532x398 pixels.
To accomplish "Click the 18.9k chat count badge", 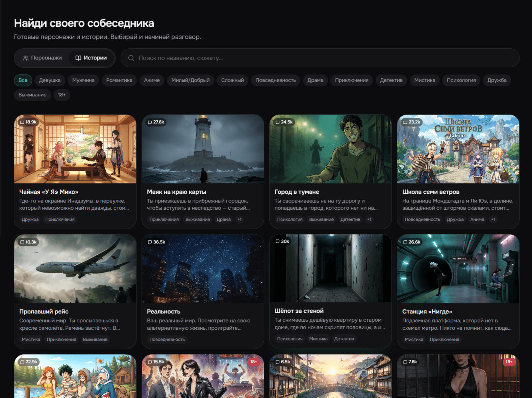I will pos(28,122).
